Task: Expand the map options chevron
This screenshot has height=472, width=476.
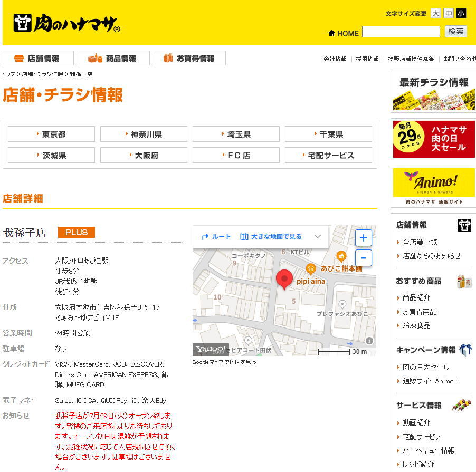Action: tap(318, 237)
